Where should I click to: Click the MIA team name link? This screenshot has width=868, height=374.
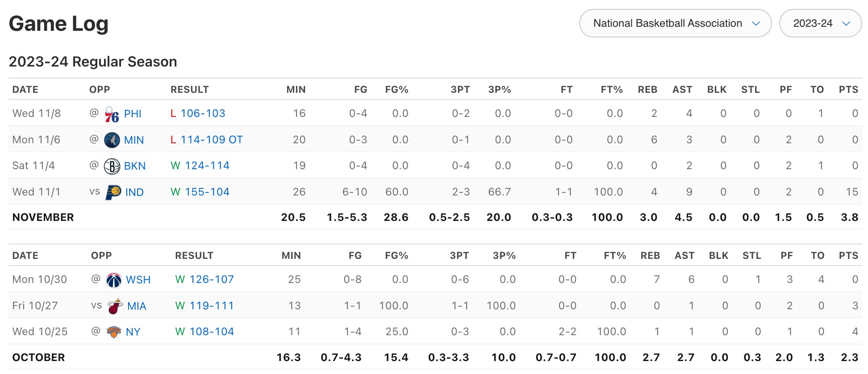click(137, 306)
